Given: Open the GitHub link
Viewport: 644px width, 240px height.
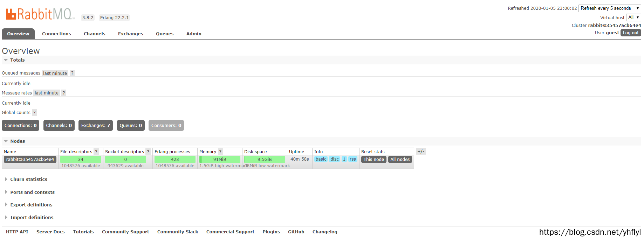Looking at the screenshot, I should (296, 232).
